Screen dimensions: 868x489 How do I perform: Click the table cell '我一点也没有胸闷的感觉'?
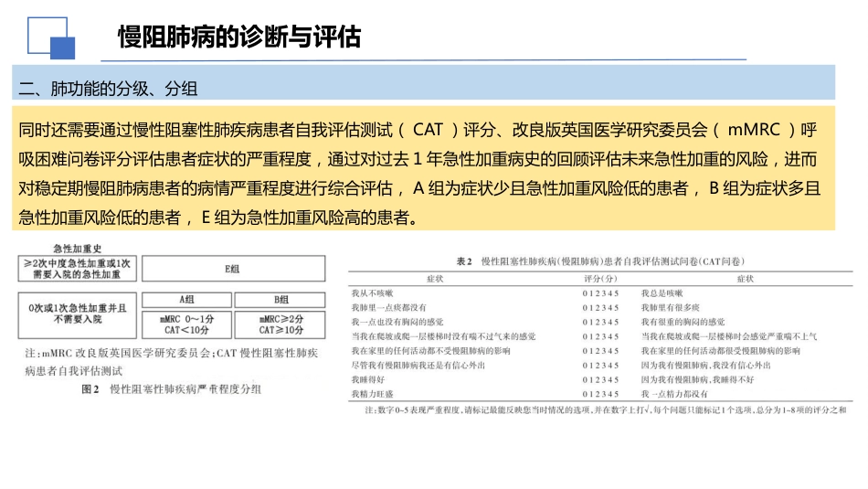pos(397,323)
